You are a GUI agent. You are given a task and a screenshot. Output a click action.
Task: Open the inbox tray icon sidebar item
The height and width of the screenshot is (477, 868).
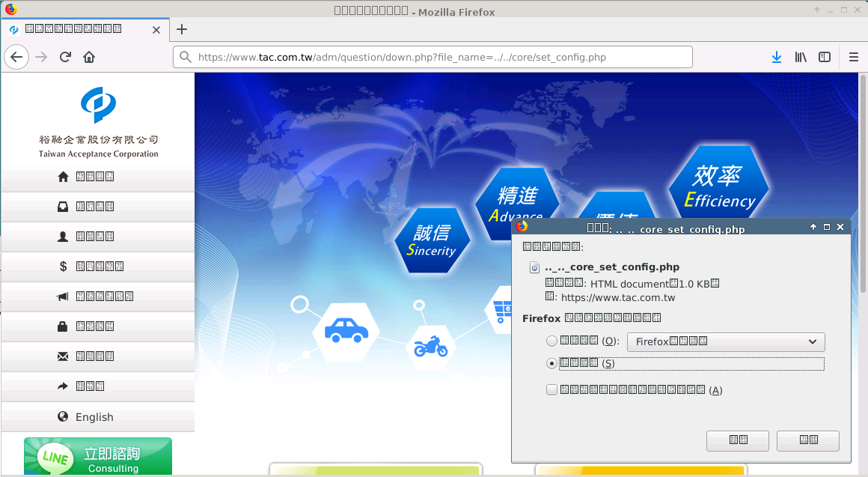(x=98, y=207)
